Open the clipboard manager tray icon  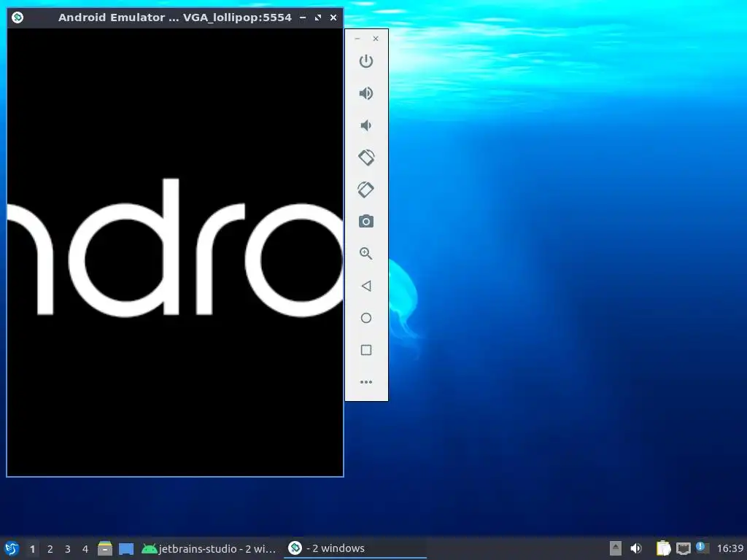[x=663, y=548]
